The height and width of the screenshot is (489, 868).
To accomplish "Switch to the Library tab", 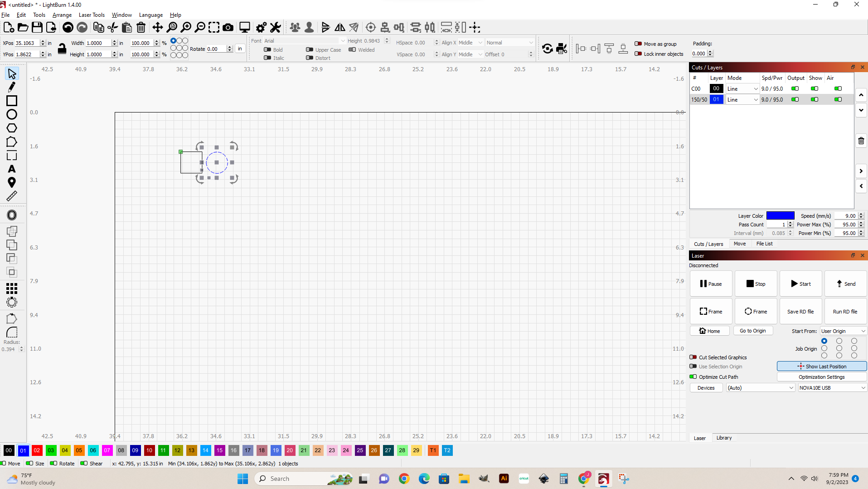I will [724, 438].
